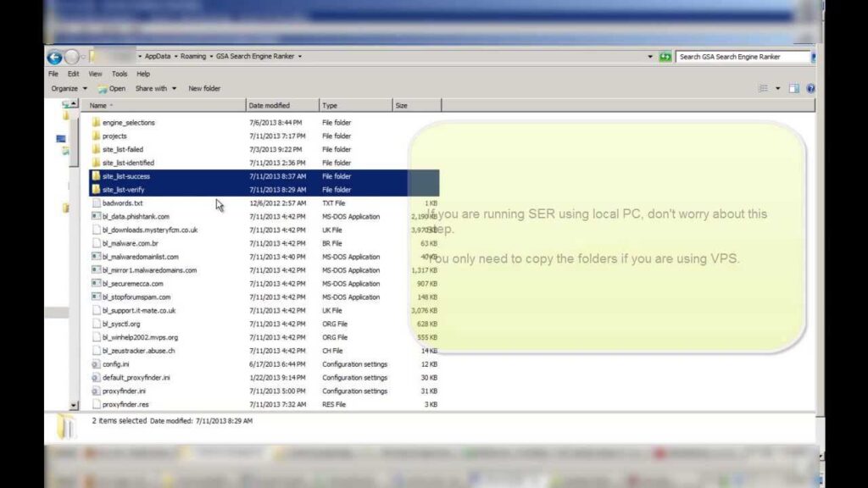
Task: Open the recent pages dropdown next to Forward
Action: 83,57
